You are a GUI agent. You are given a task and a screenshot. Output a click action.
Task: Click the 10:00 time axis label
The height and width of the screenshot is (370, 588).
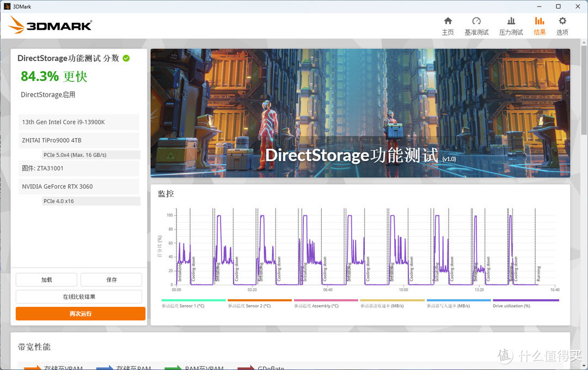[x=403, y=290]
